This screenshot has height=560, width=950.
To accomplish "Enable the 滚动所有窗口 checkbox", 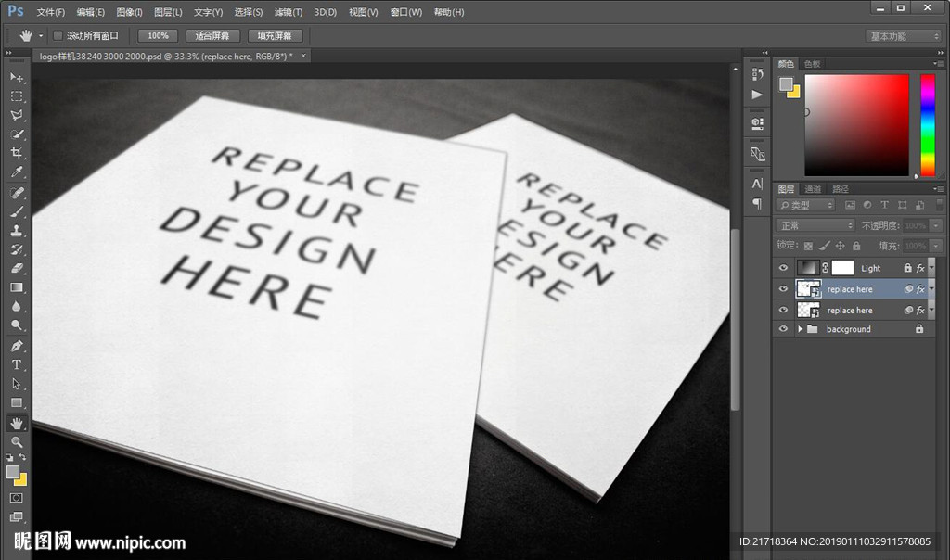I will click(x=58, y=35).
